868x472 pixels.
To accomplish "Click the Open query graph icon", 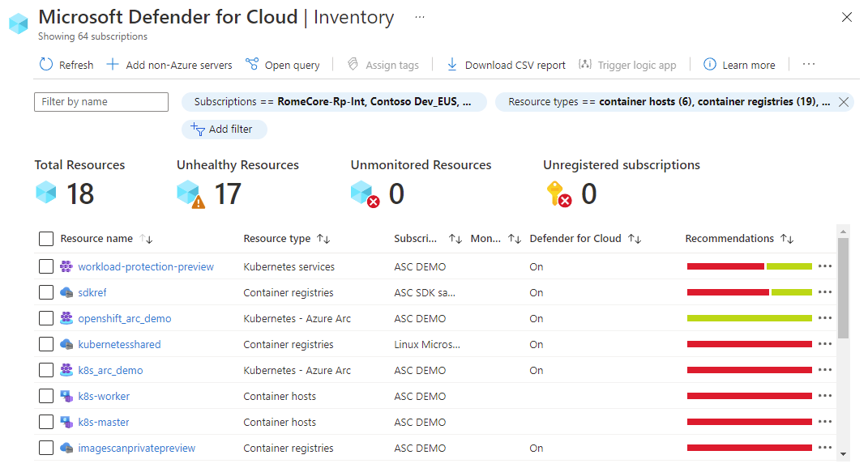I will pos(252,64).
